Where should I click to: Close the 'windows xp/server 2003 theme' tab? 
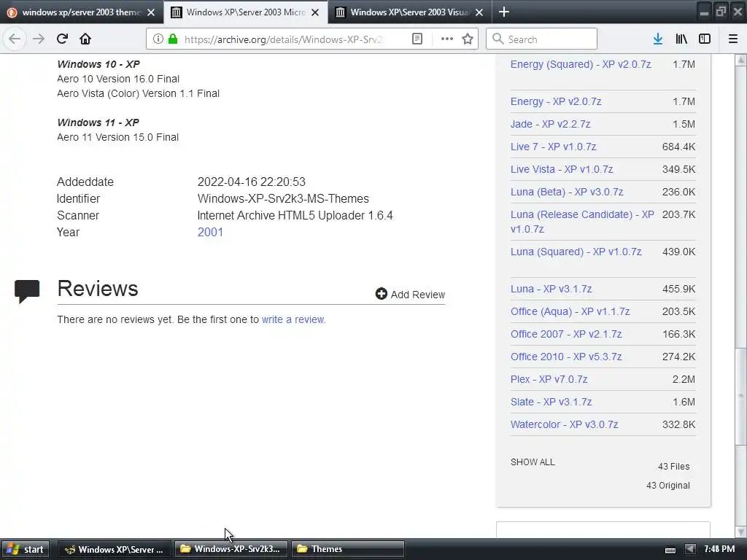[151, 12]
